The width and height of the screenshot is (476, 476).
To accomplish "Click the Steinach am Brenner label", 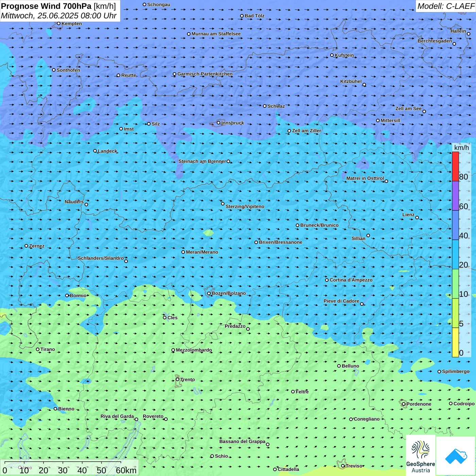I will 202,161.
